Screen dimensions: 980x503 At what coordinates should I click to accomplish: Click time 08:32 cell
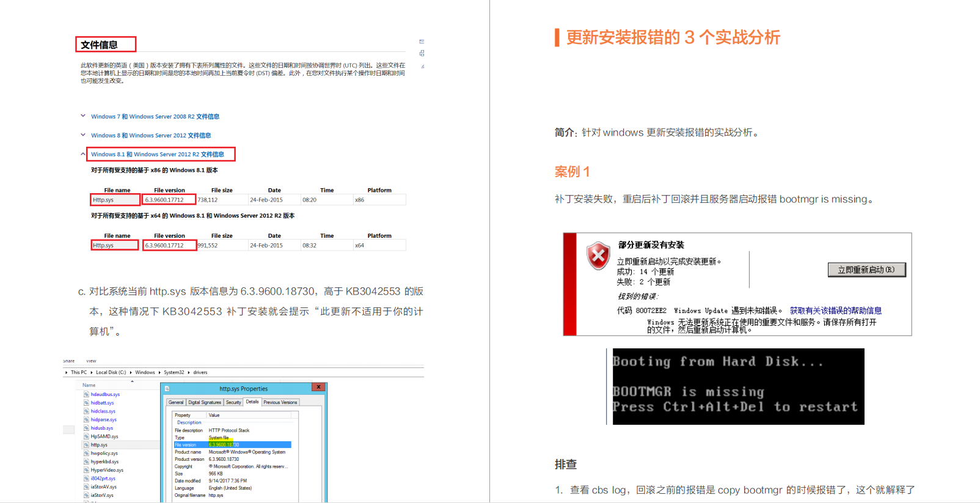pos(327,245)
